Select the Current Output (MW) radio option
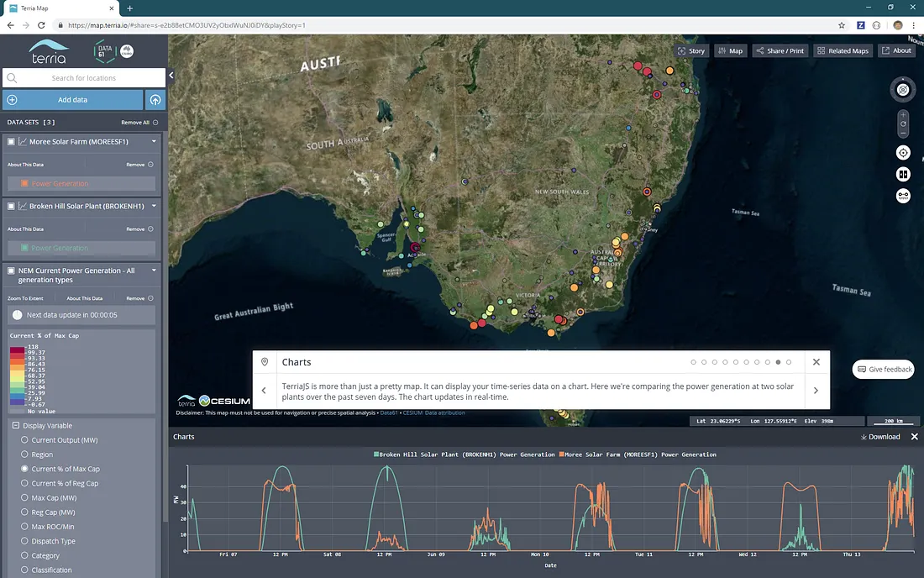 point(25,440)
